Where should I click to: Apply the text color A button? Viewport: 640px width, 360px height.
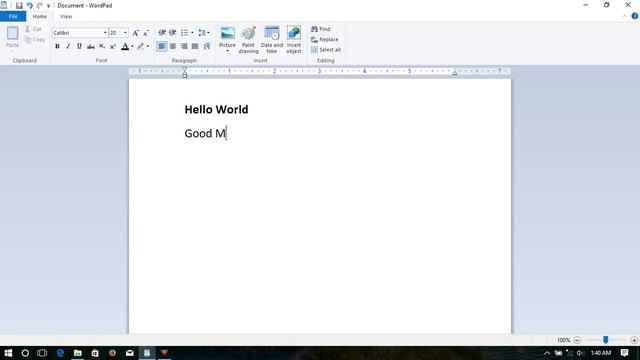click(x=125, y=46)
